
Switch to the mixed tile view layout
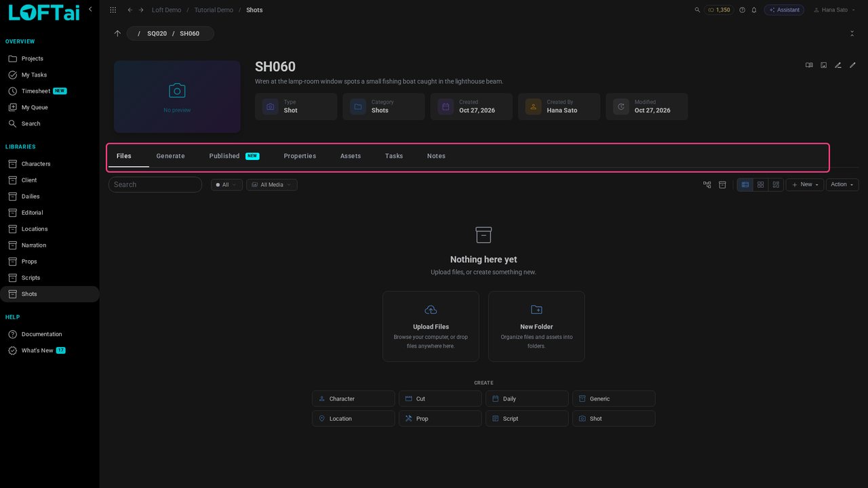pos(776,184)
